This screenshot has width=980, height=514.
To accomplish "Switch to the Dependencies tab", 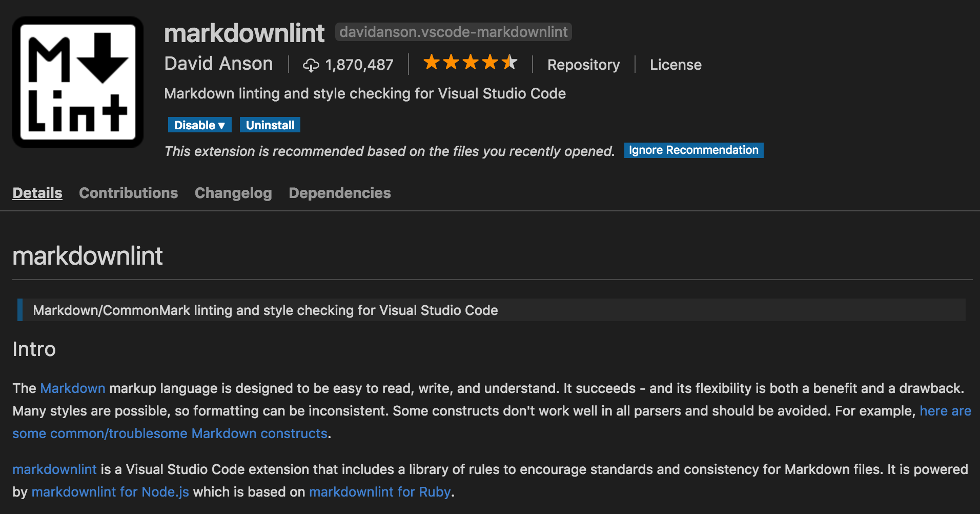I will (340, 193).
